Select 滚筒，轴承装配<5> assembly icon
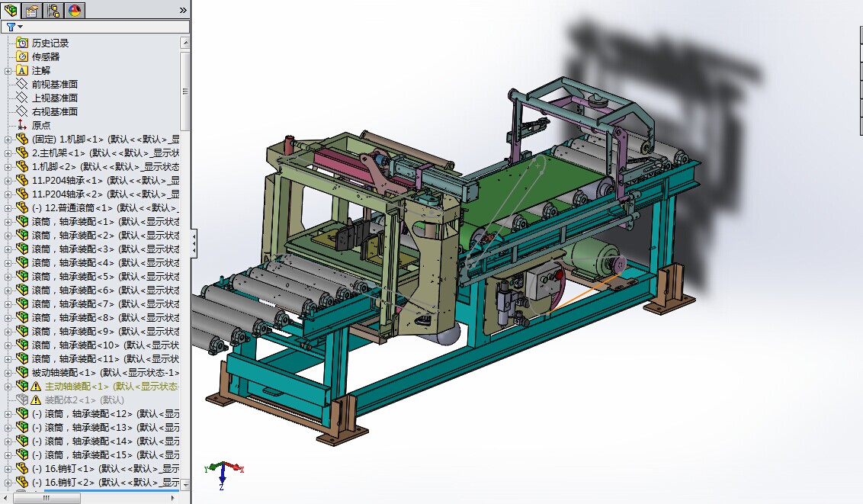 pyautogui.click(x=22, y=276)
